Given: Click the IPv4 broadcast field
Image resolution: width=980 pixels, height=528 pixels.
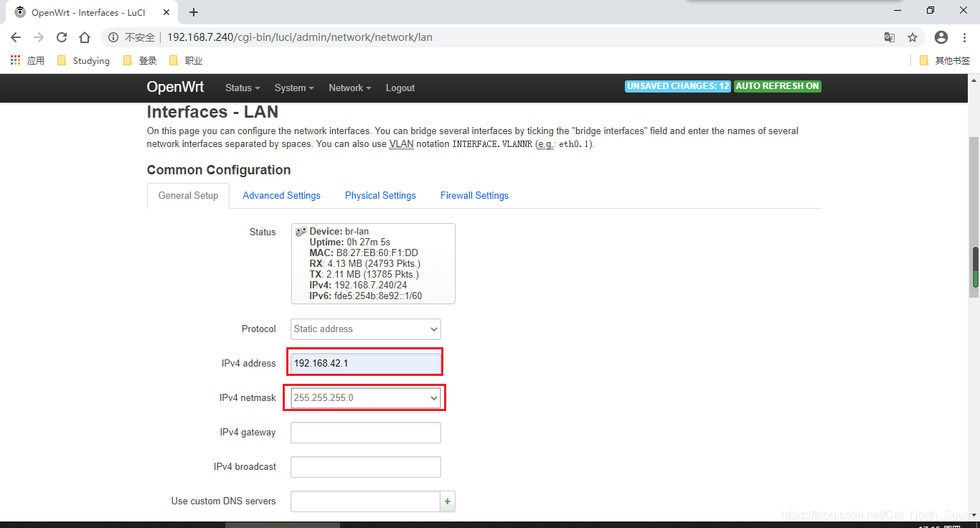Looking at the screenshot, I should click(366, 467).
